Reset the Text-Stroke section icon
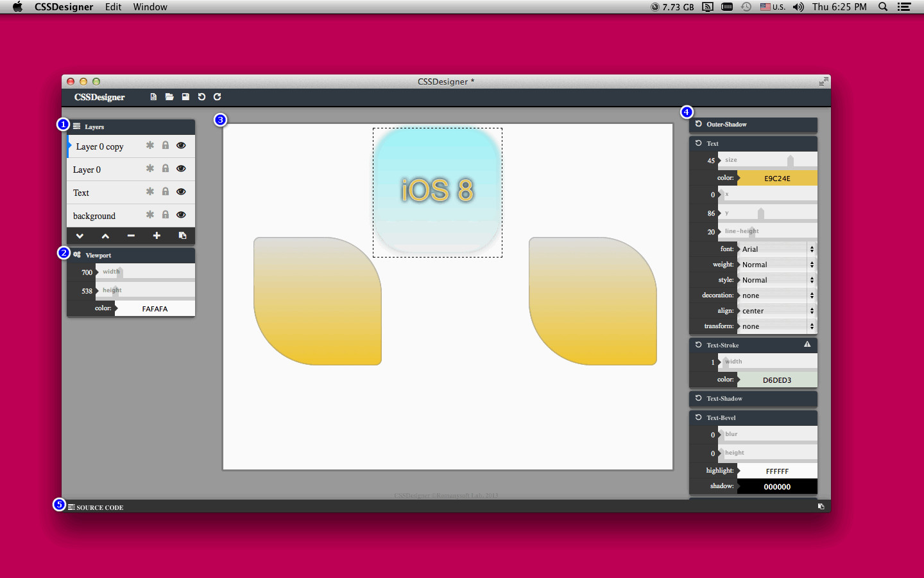The image size is (924, 578). pyautogui.click(x=699, y=345)
